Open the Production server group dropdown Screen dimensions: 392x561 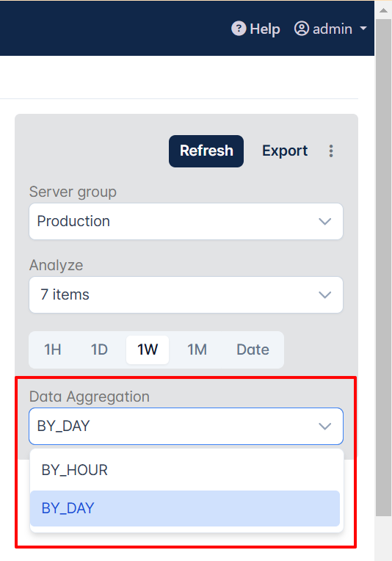186,222
